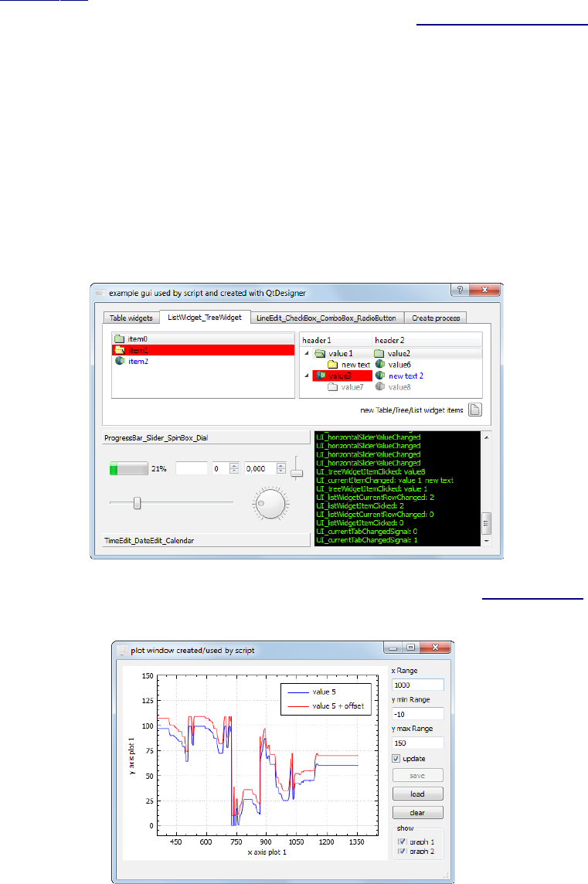Click the header 2 column header

coord(427,340)
